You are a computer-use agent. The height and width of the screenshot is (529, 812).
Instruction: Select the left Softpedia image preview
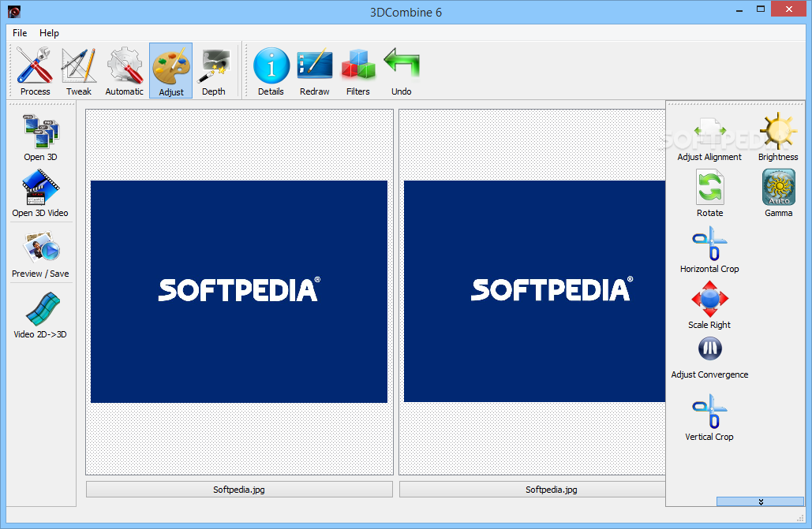pyautogui.click(x=239, y=292)
